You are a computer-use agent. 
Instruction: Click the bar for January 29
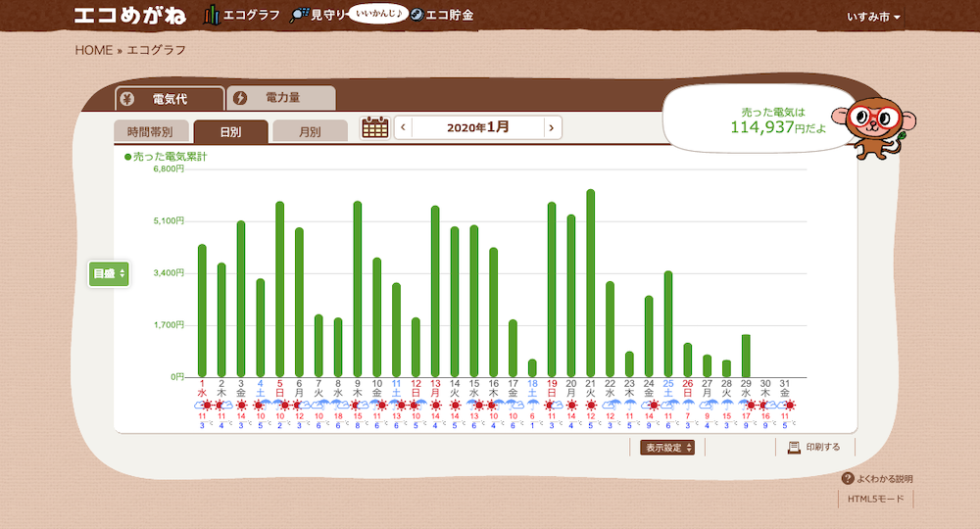[x=746, y=356]
